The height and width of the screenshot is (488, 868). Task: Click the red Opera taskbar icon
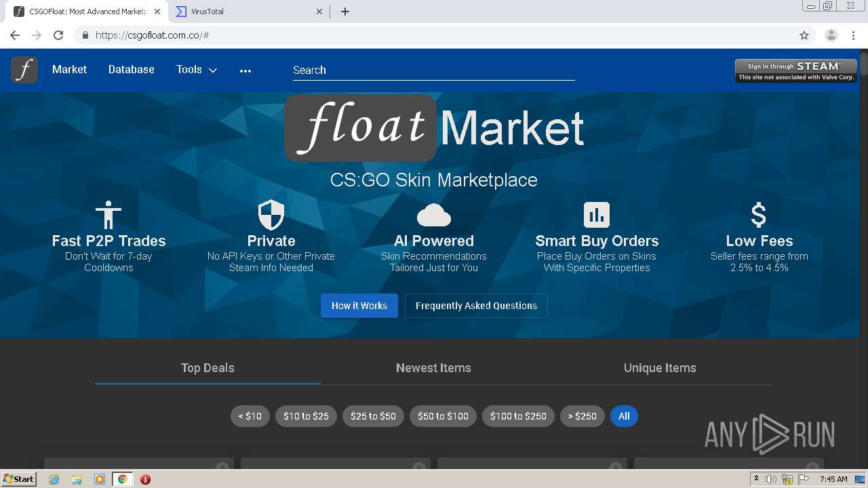145,479
